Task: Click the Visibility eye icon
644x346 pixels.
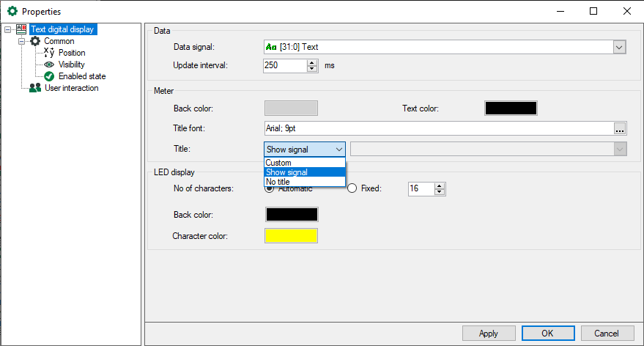Action: (49, 65)
